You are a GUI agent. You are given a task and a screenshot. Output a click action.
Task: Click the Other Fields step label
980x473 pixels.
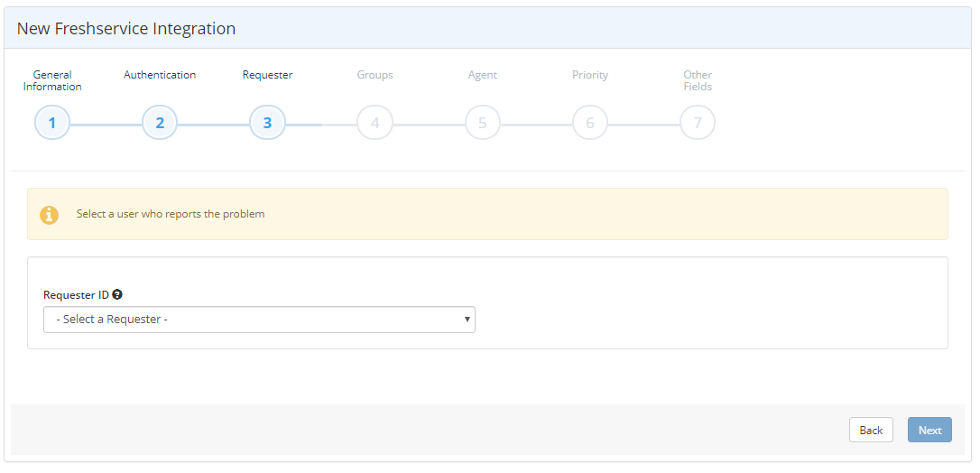point(698,80)
